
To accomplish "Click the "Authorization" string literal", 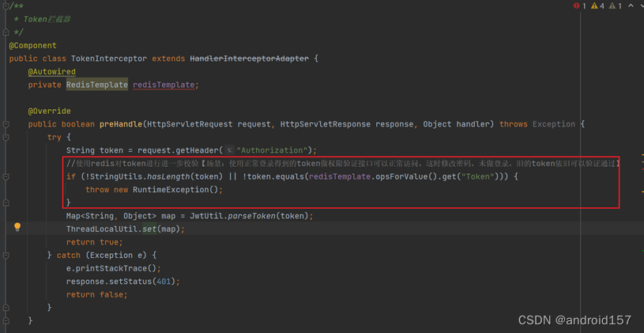I will click(x=273, y=150).
